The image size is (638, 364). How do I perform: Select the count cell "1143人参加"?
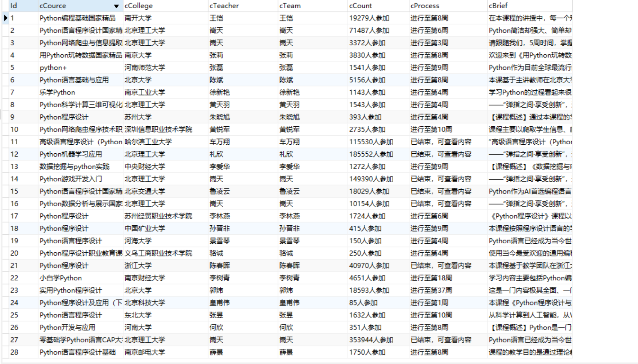pos(378,92)
